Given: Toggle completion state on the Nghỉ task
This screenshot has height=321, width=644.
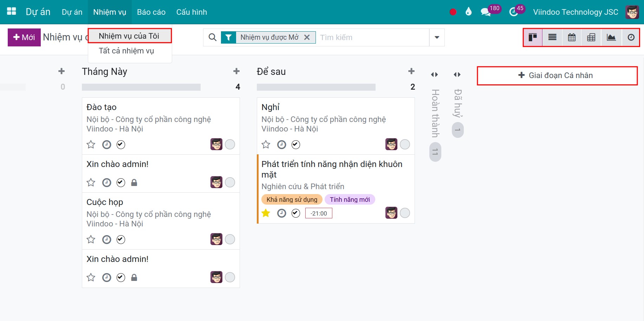Looking at the screenshot, I should pos(295,145).
